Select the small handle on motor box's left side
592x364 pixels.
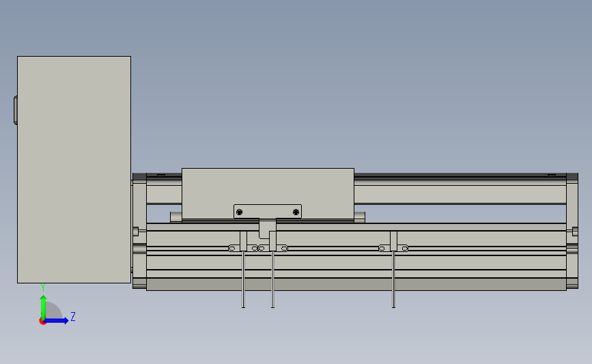click(x=16, y=110)
